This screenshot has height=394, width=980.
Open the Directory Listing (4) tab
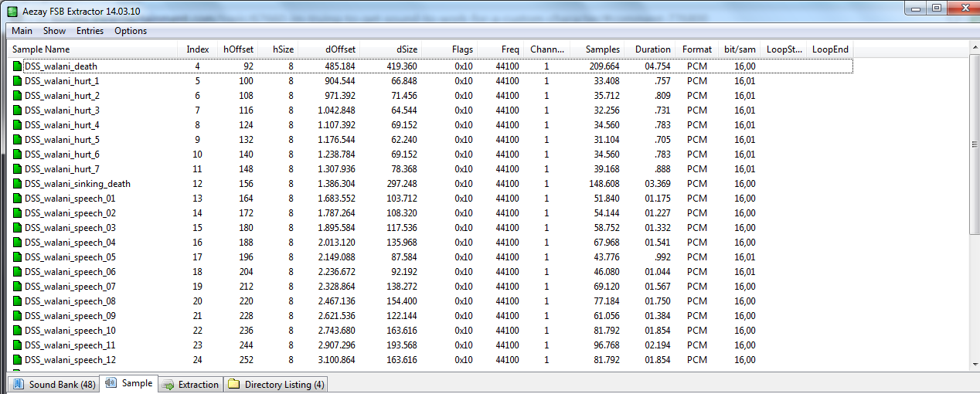pos(276,384)
